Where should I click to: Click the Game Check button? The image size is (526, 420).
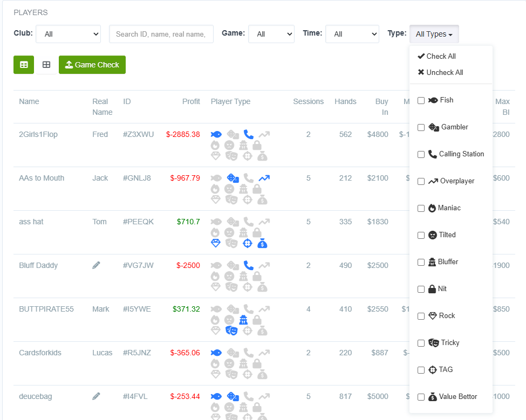click(92, 65)
